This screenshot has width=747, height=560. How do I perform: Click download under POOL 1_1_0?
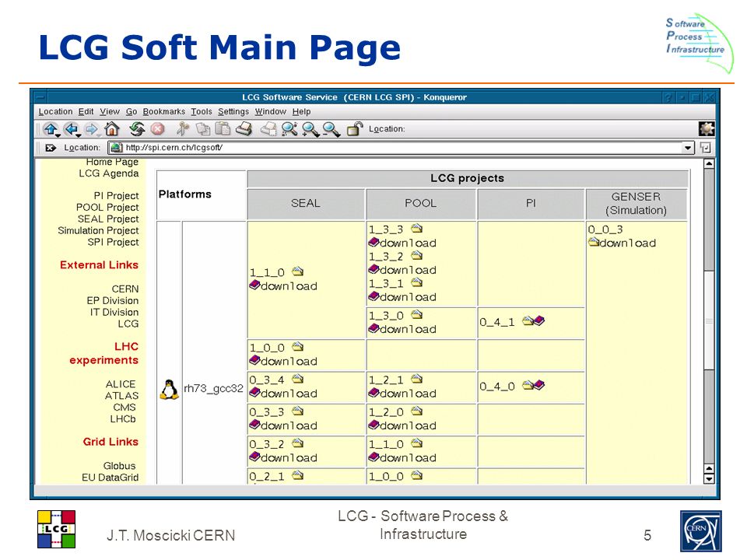click(408, 457)
